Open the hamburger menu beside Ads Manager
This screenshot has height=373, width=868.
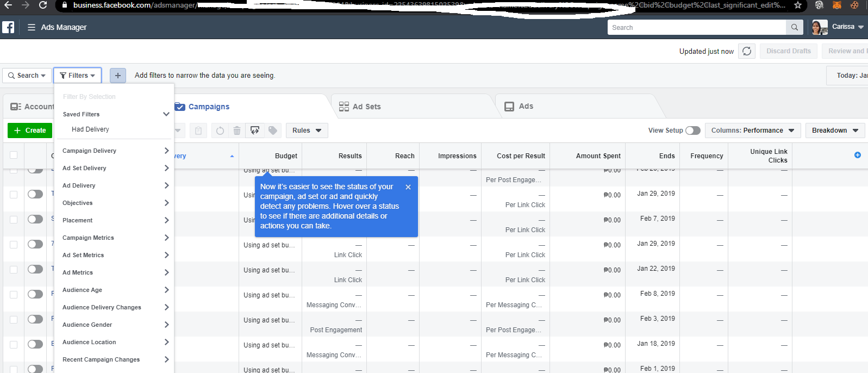32,27
